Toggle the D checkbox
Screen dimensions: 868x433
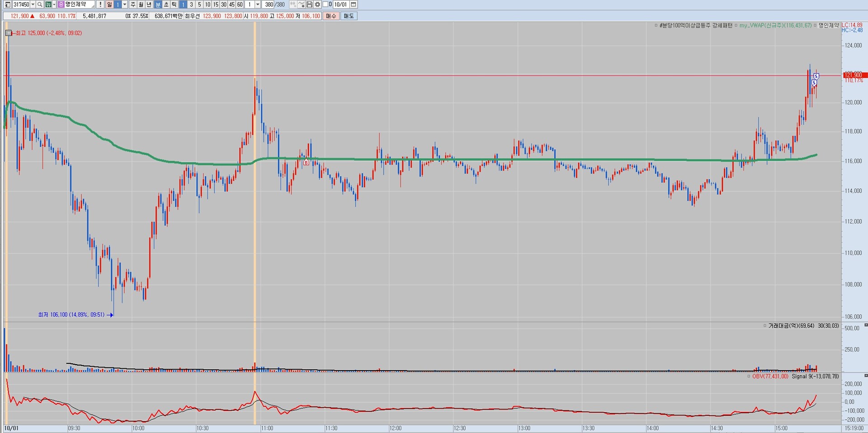click(325, 5)
